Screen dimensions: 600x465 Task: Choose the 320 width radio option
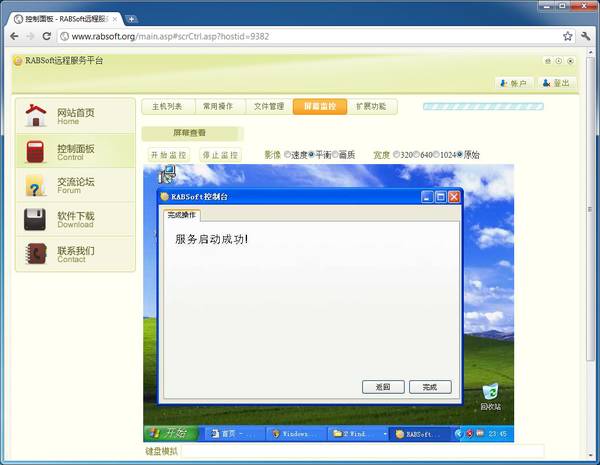[x=396, y=155]
